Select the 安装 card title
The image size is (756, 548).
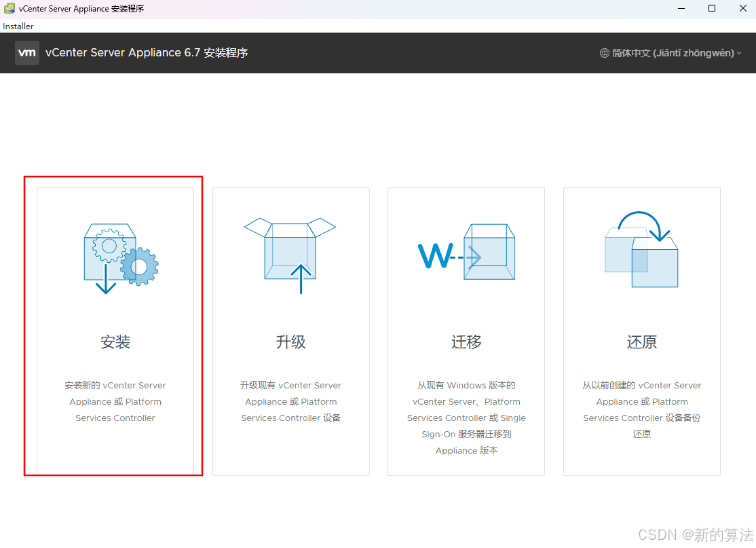(115, 342)
